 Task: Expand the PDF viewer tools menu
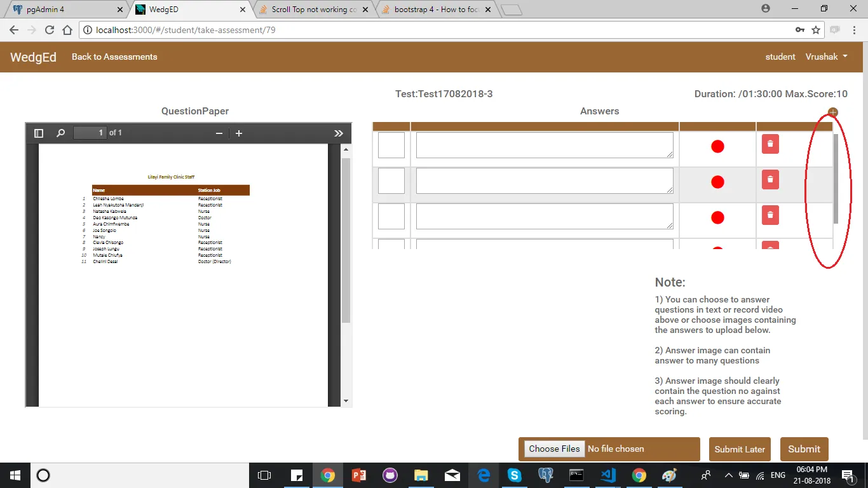(339, 133)
